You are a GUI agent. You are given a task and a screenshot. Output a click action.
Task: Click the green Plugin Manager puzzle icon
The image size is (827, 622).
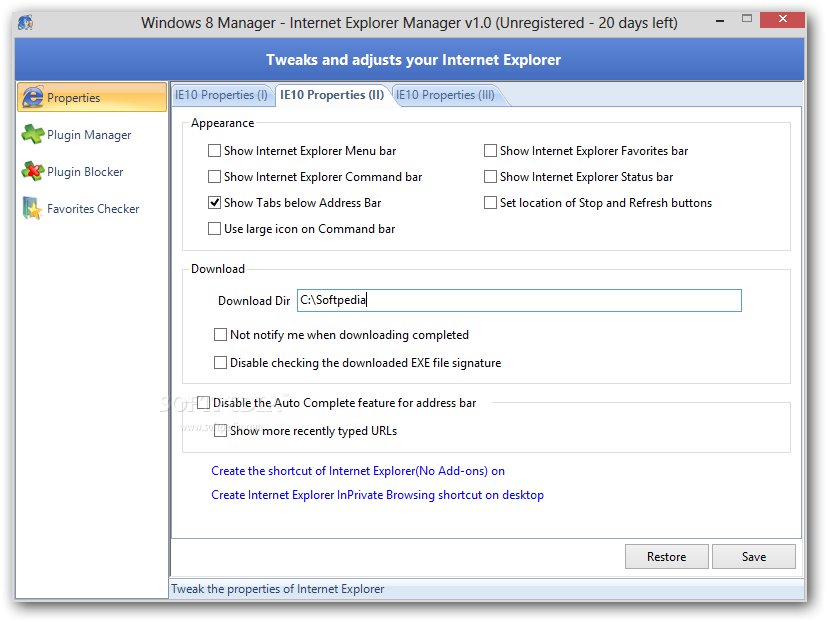point(33,134)
